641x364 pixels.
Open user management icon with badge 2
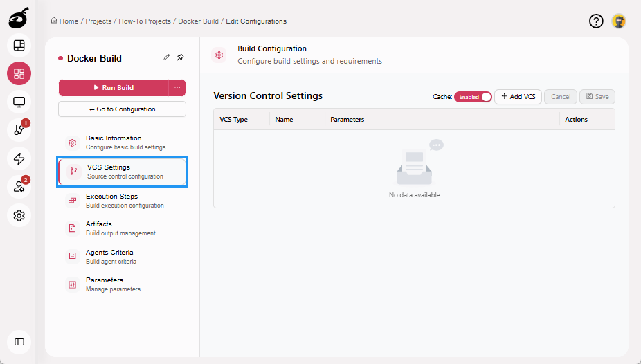tap(19, 187)
